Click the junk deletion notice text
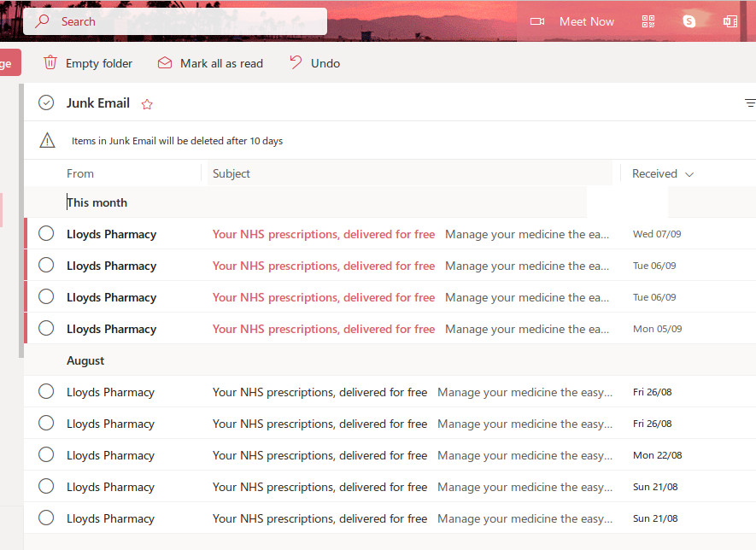756x550 pixels. 177,141
